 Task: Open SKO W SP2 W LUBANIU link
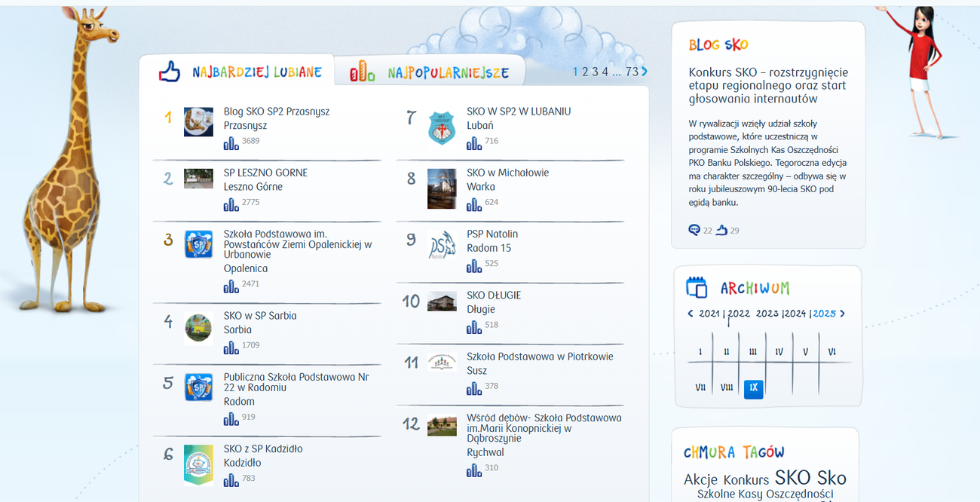519,112
